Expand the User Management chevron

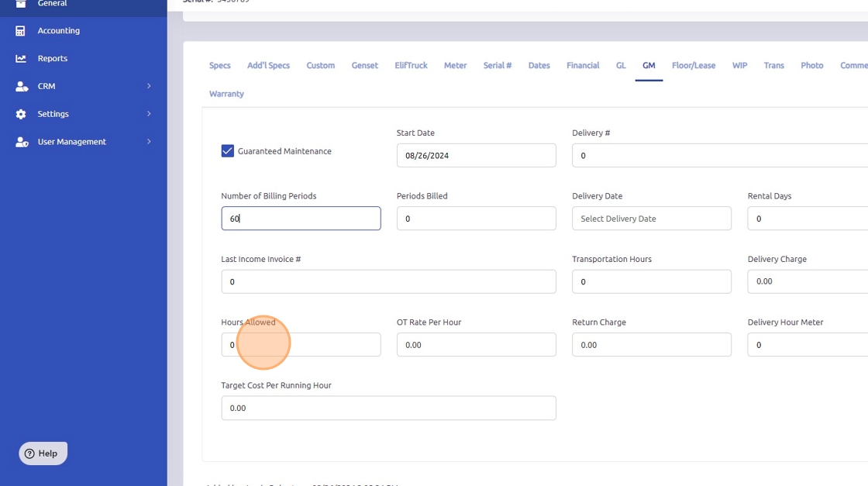pos(149,142)
